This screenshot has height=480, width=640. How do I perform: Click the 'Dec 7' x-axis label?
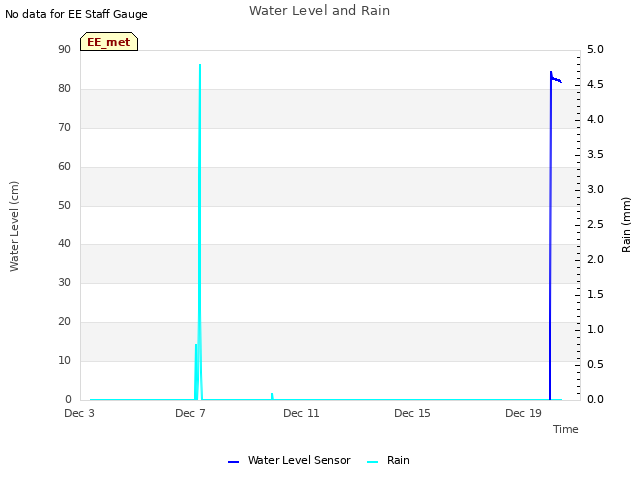click(190, 413)
